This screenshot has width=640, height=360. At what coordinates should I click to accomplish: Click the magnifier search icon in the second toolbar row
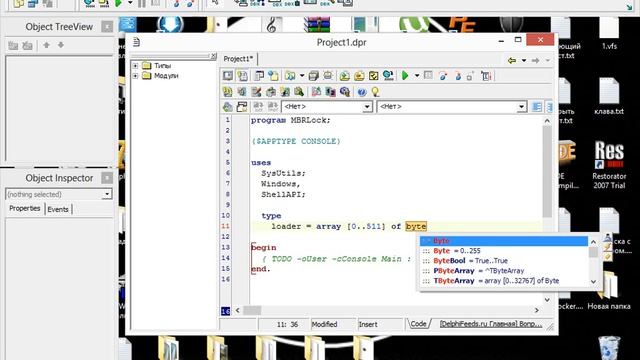point(299,92)
